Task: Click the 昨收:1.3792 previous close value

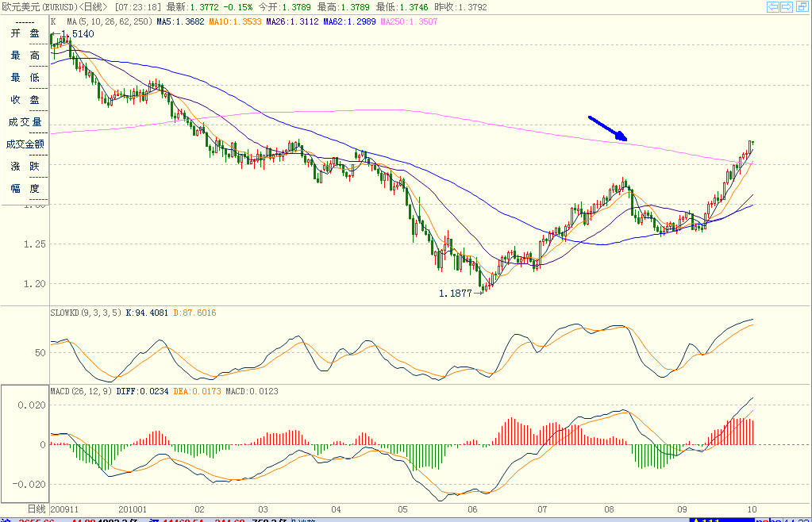Action: tap(460, 7)
